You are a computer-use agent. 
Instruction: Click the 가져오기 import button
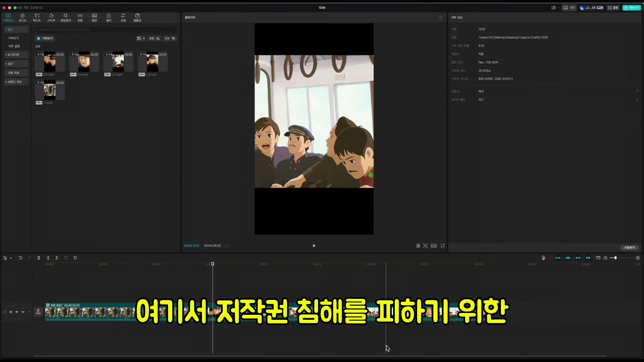[x=45, y=38]
